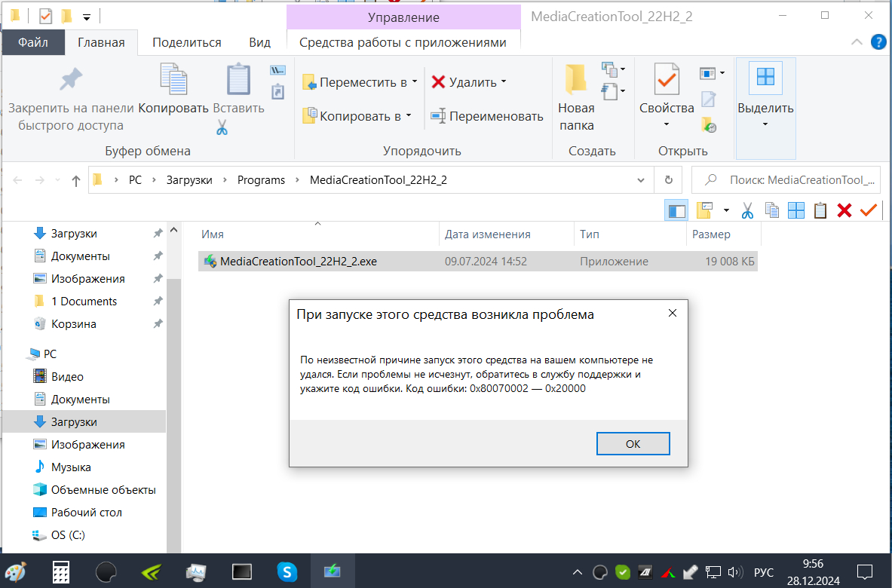
Task: Click the quick access properties checkmark in title bar
Action: coord(45,17)
